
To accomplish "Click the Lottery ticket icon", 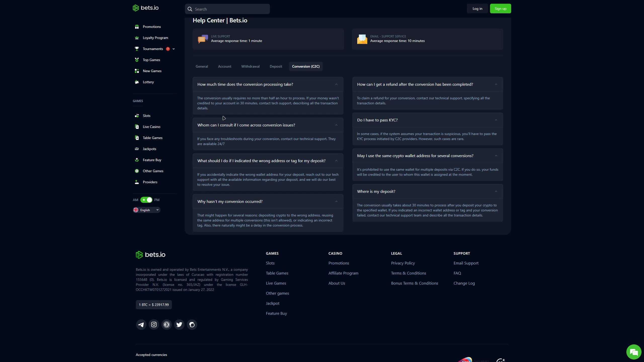I will pos(137,82).
